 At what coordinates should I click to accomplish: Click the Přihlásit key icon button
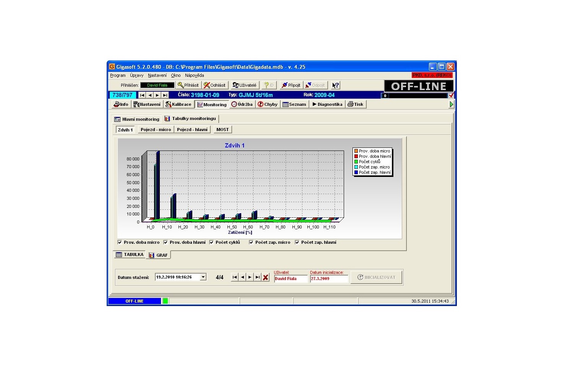point(188,85)
